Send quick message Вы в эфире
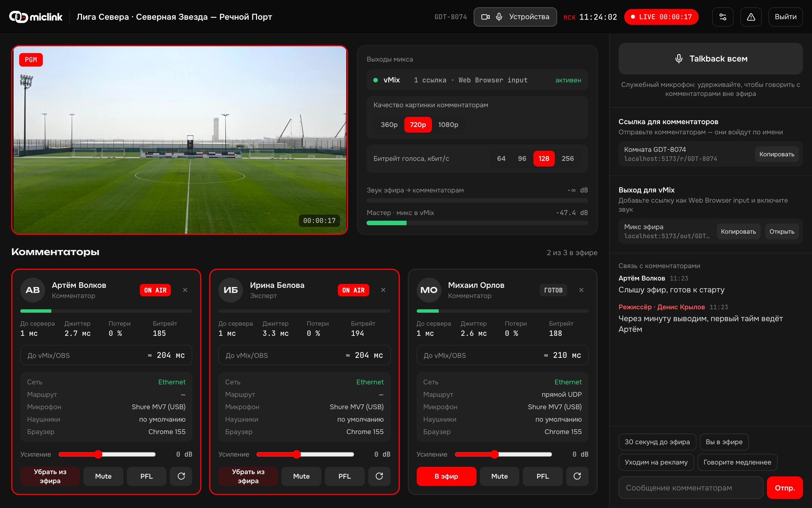812x508 pixels. pos(724,442)
